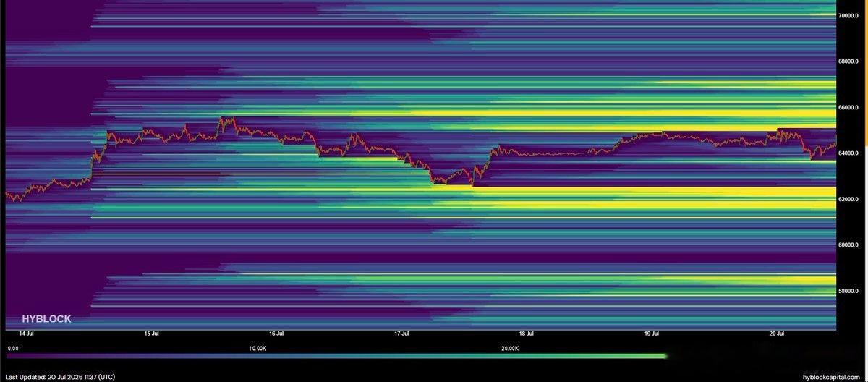The image size is (868, 382).
Task: Click the 60000.0 price axis label
Action: [849, 245]
